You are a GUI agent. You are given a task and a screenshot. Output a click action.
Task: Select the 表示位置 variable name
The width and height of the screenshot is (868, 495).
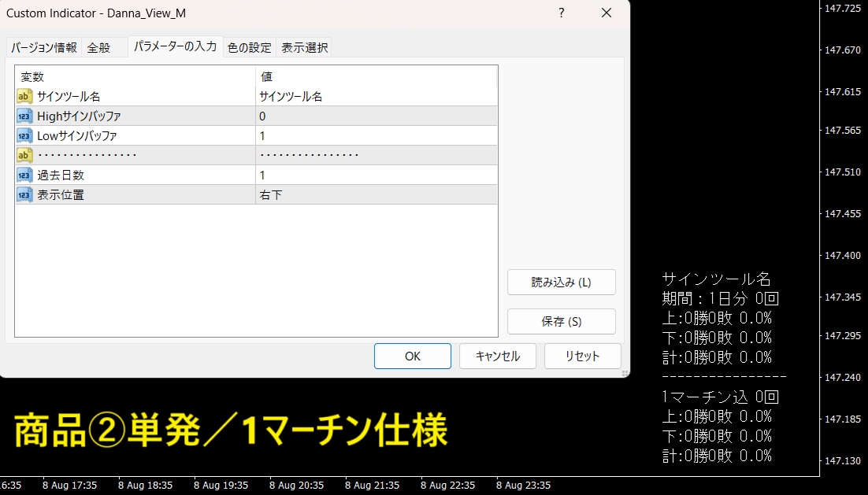(61, 194)
